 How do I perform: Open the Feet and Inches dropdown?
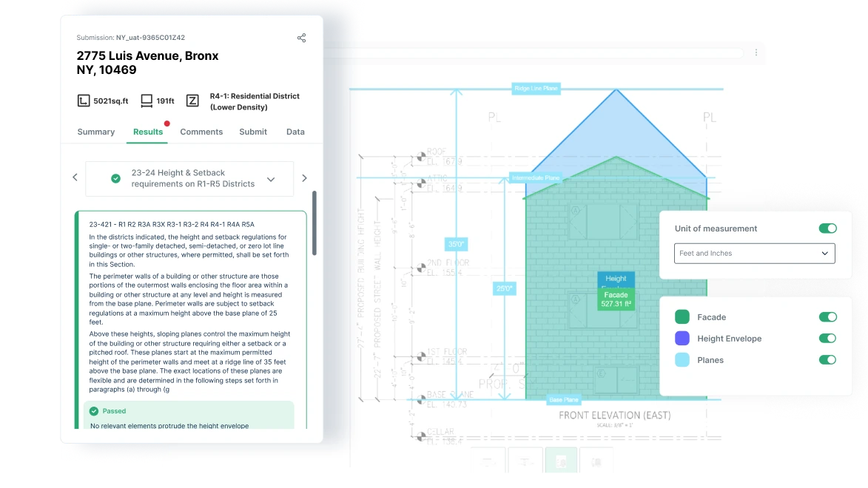point(755,254)
